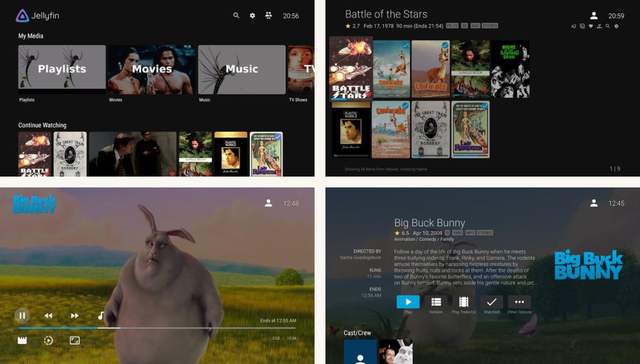Resume The Great Train Robbery in Continue Watching
Viewport: 640px width, 364px height.
70,154
